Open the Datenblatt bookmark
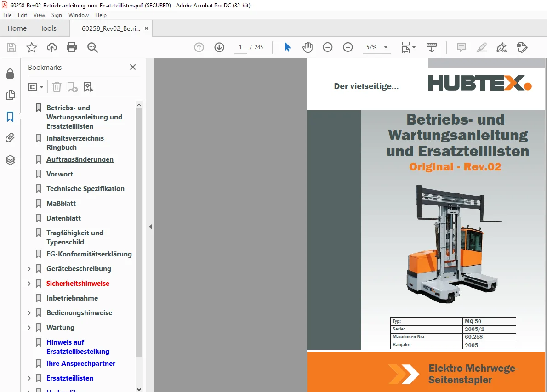This screenshot has width=547, height=392. click(63, 218)
